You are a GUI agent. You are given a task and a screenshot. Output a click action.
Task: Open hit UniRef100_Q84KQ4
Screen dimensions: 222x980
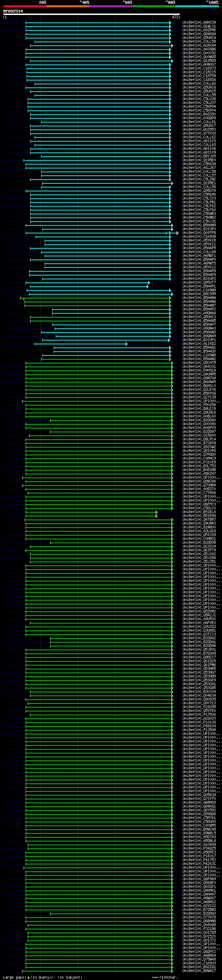(x=199, y=34)
